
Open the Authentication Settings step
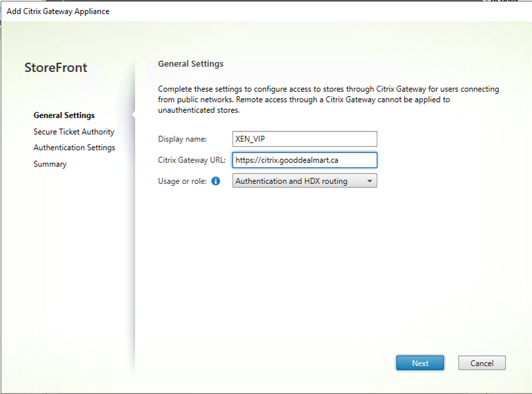[74, 148]
